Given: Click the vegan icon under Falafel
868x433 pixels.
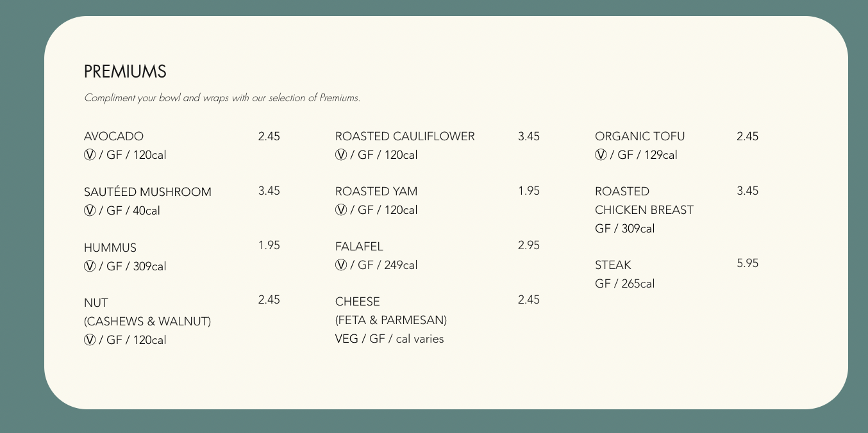Looking at the screenshot, I should 340,265.
